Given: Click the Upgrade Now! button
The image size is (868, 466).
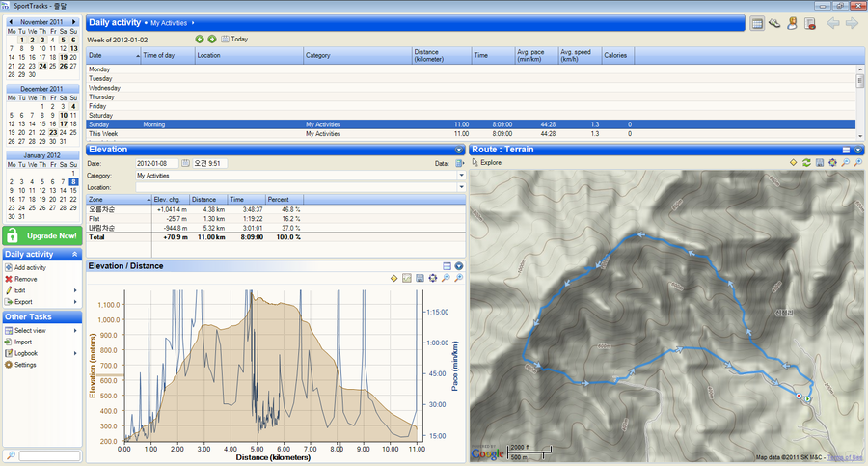Looking at the screenshot, I should tap(42, 235).
